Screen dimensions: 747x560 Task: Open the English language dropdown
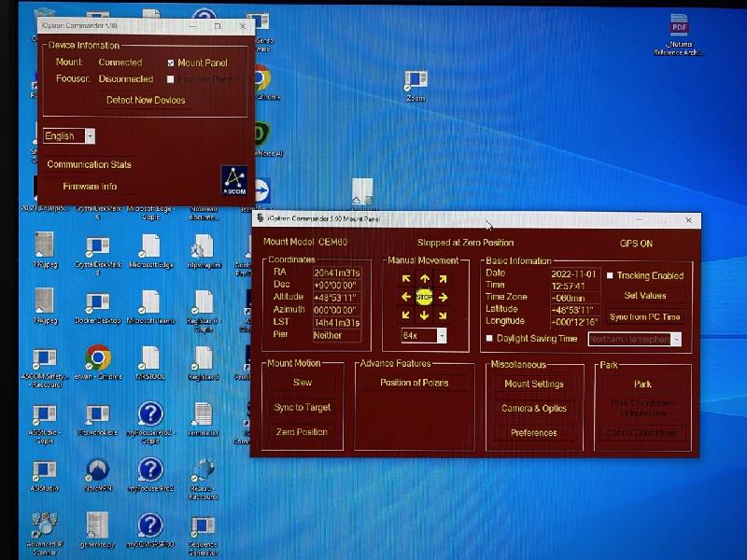point(69,136)
